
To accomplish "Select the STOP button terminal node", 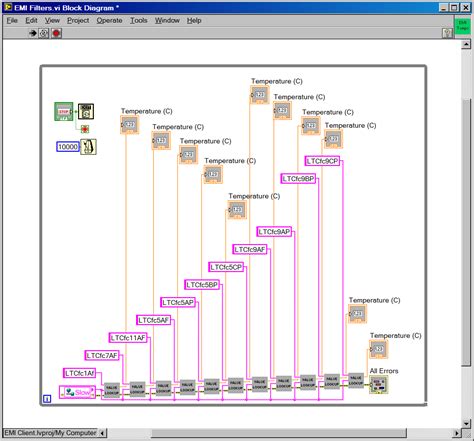I will [64, 111].
